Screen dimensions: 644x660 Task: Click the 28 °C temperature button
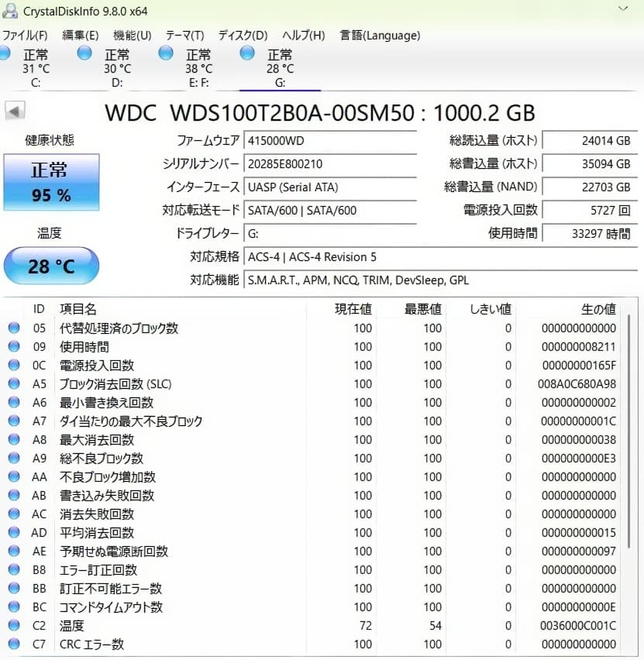click(x=51, y=266)
